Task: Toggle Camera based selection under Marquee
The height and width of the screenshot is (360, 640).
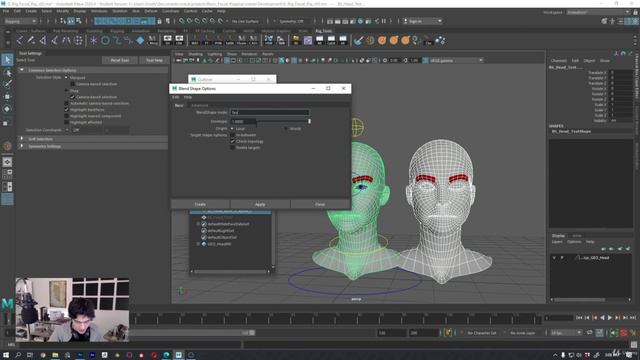Action: click(x=73, y=84)
